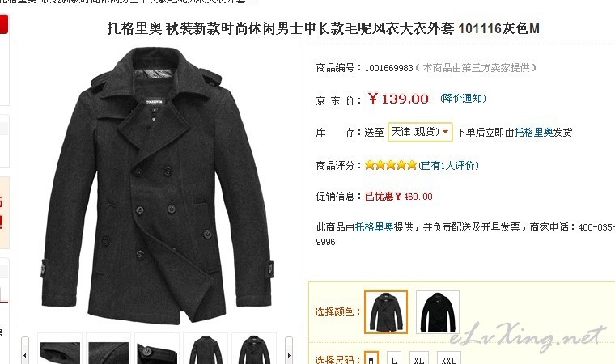Click the five-star product rating icons
Image resolution: width=615 pixels, height=364 pixels.
pyautogui.click(x=390, y=165)
